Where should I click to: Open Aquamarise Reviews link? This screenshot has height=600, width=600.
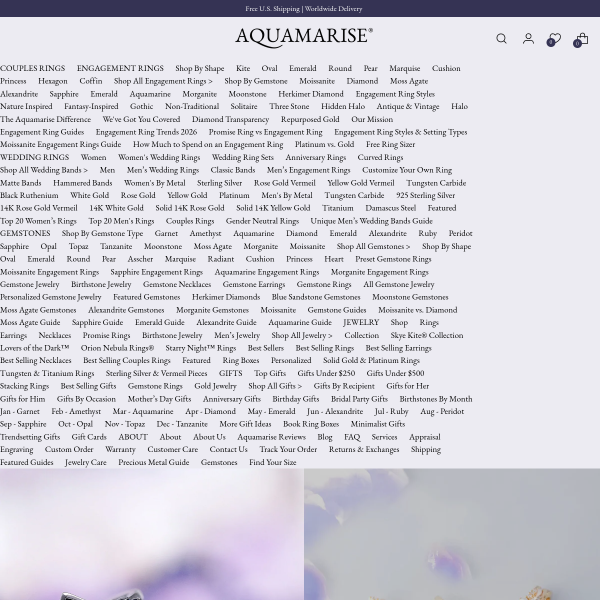(271, 437)
